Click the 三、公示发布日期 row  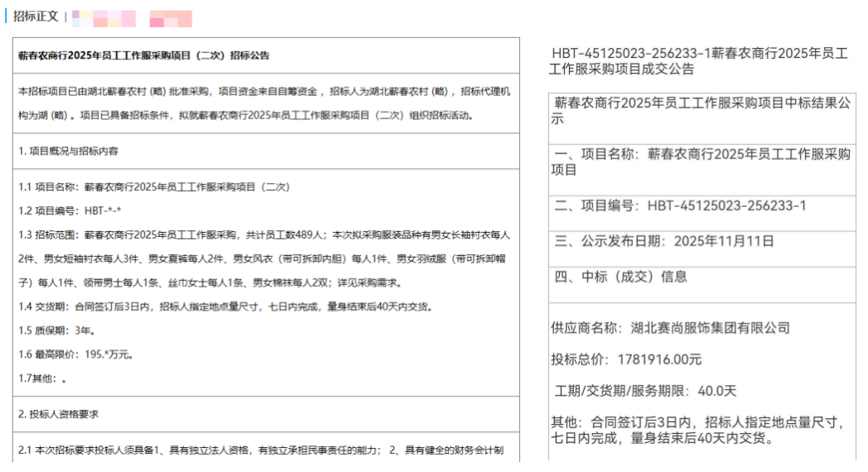pyautogui.click(x=664, y=242)
